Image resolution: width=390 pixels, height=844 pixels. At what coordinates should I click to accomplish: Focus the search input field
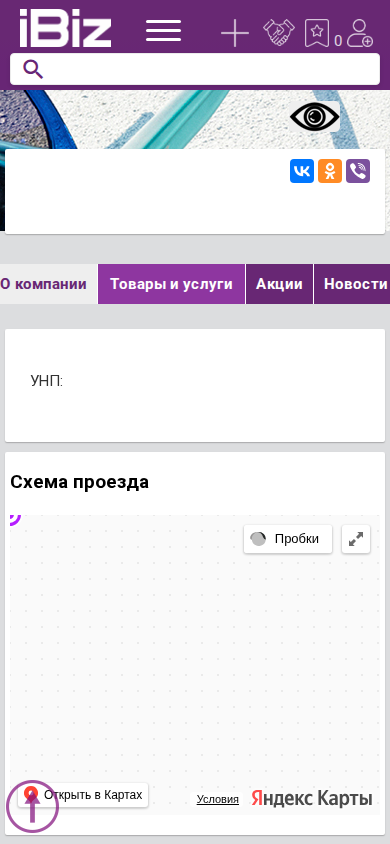(x=195, y=69)
